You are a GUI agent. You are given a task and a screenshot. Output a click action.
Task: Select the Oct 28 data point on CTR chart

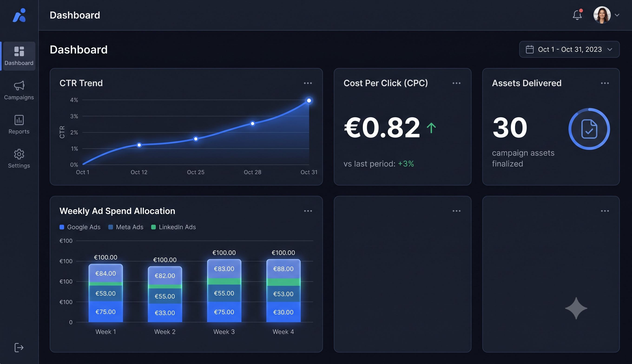252,123
